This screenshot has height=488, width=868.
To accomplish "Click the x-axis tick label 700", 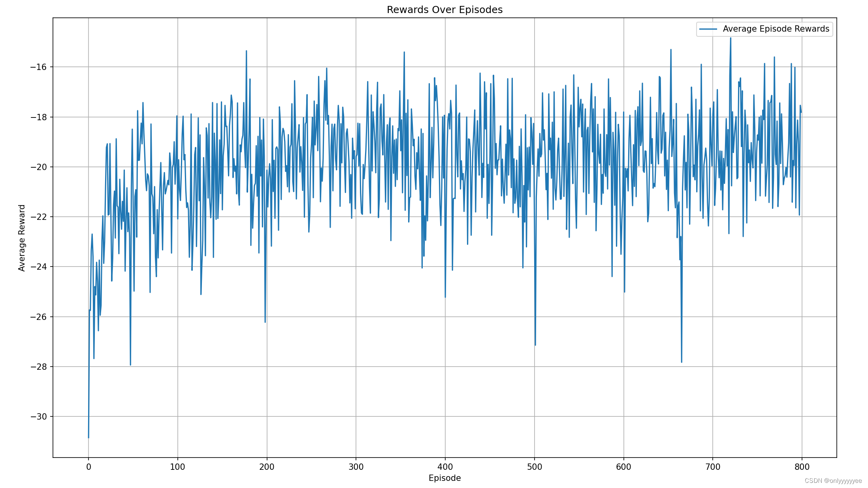I will click(713, 467).
